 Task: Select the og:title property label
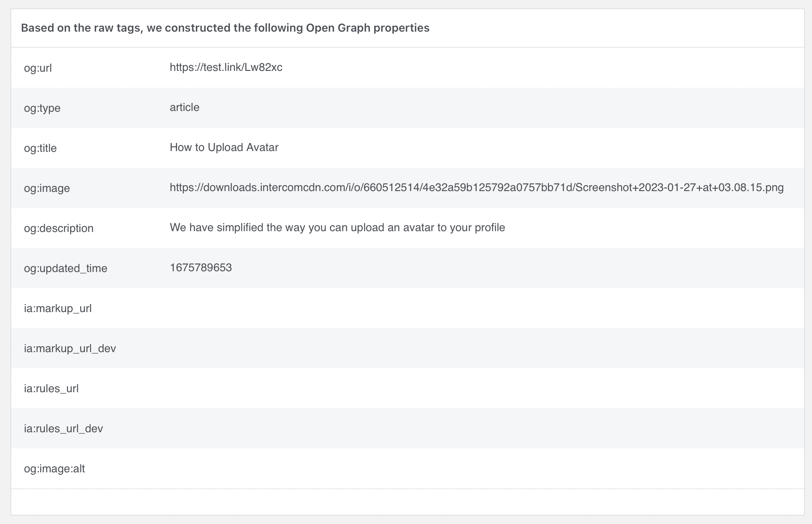point(41,148)
